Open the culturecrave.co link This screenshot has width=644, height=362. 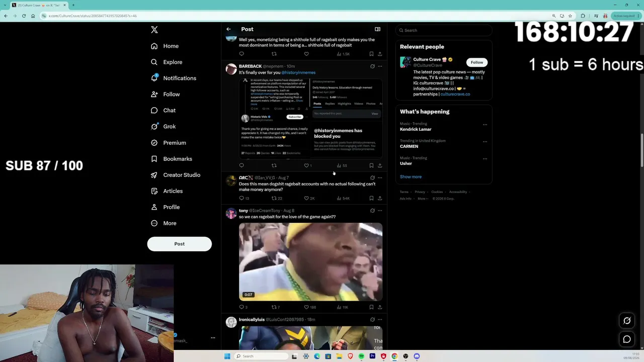(x=455, y=94)
